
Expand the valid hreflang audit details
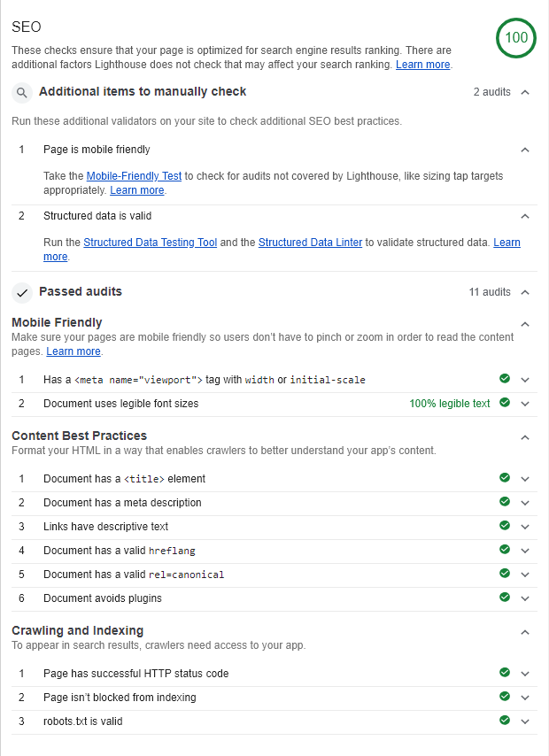tap(525, 551)
